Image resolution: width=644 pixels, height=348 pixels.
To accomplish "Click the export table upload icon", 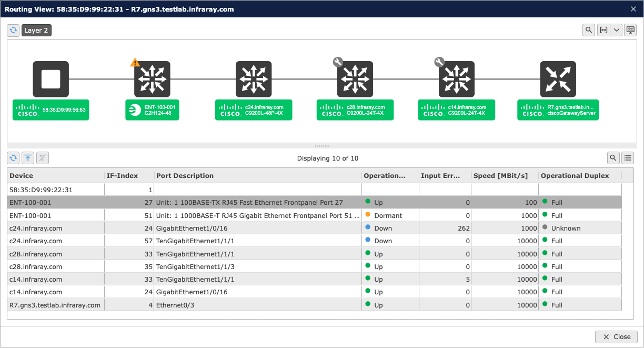I will tap(28, 157).
